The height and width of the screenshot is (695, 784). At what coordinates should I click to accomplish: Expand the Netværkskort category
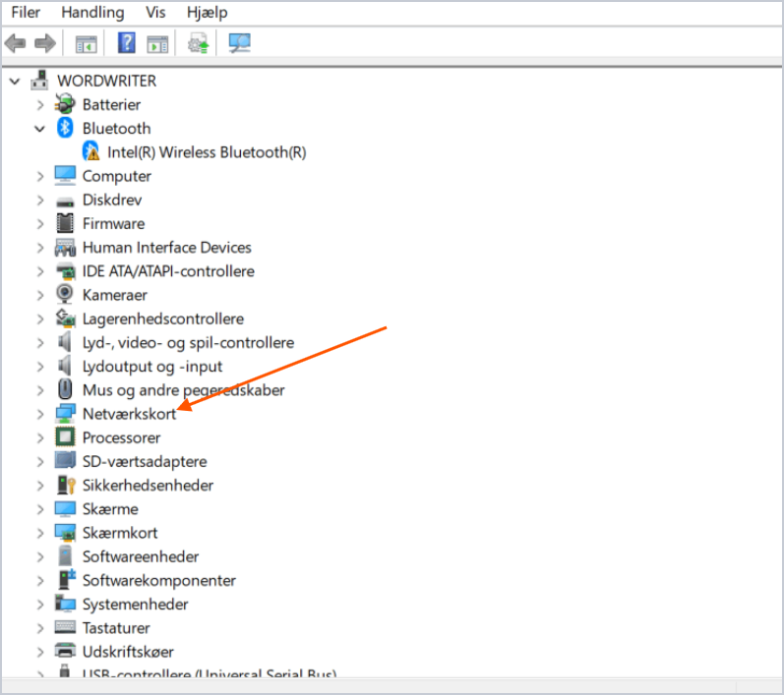(x=40, y=414)
